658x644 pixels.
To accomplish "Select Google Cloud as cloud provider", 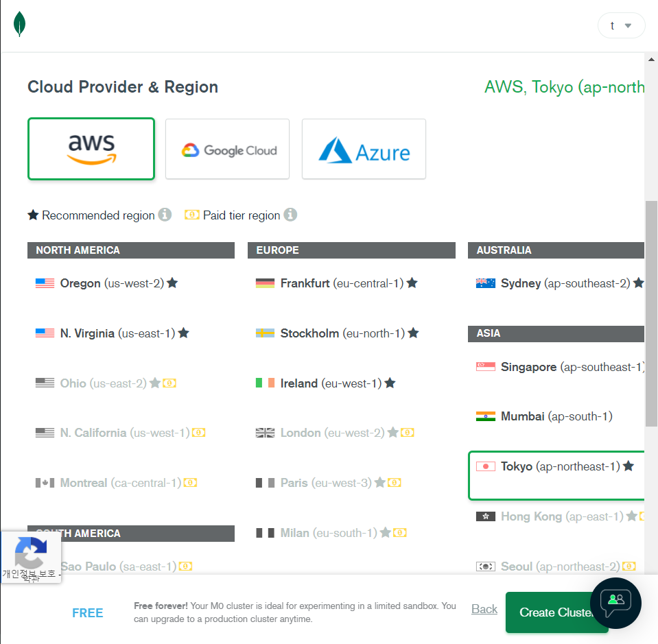I will (227, 149).
